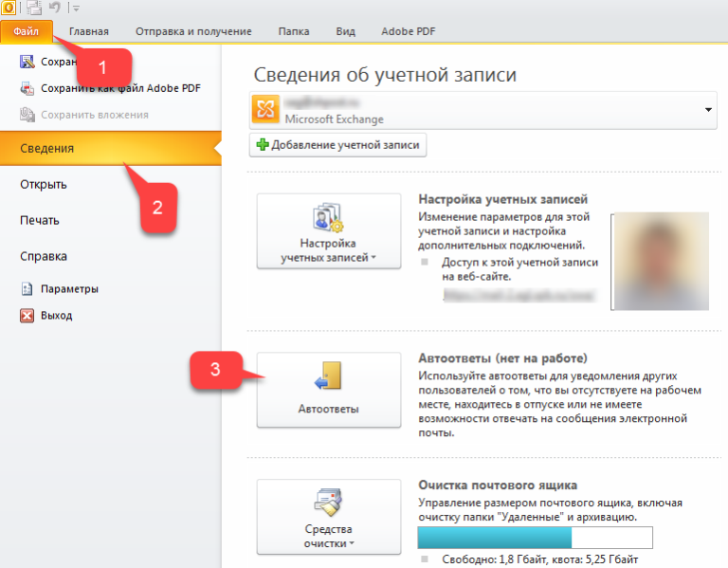Click the mailbox cleanup broom icon

pyautogui.click(x=328, y=502)
